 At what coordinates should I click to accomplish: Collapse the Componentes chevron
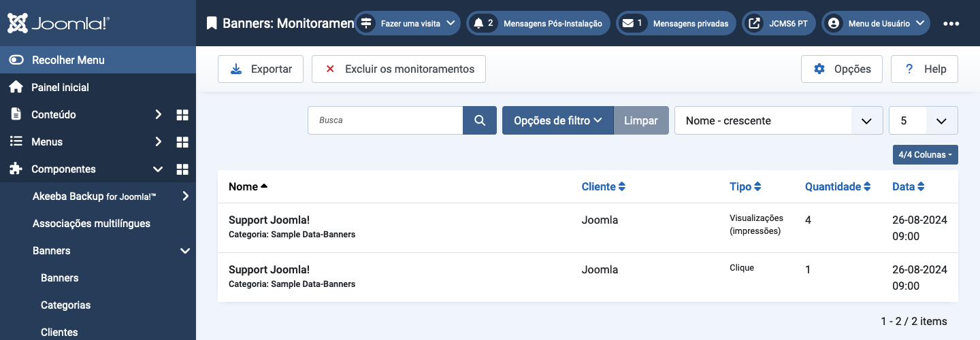click(x=158, y=169)
